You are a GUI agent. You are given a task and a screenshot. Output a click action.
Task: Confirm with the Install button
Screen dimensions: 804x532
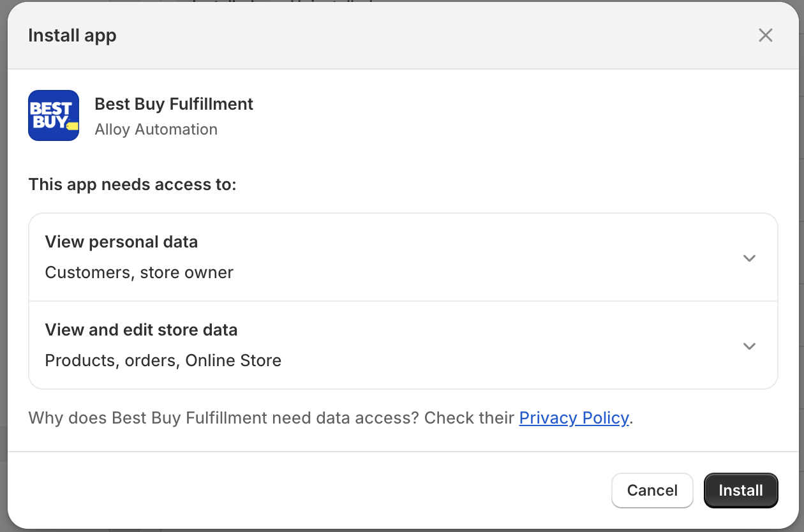[x=740, y=490]
